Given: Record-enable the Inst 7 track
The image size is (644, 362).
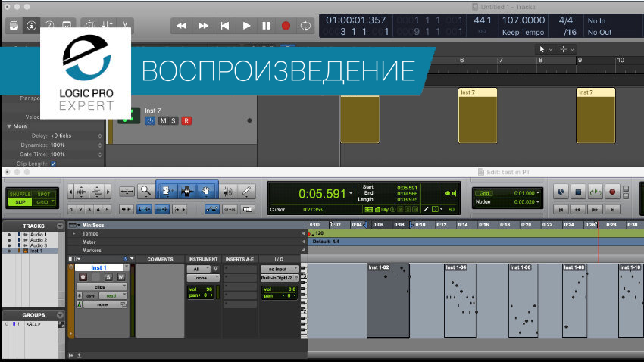Looking at the screenshot, I should pos(186,120).
